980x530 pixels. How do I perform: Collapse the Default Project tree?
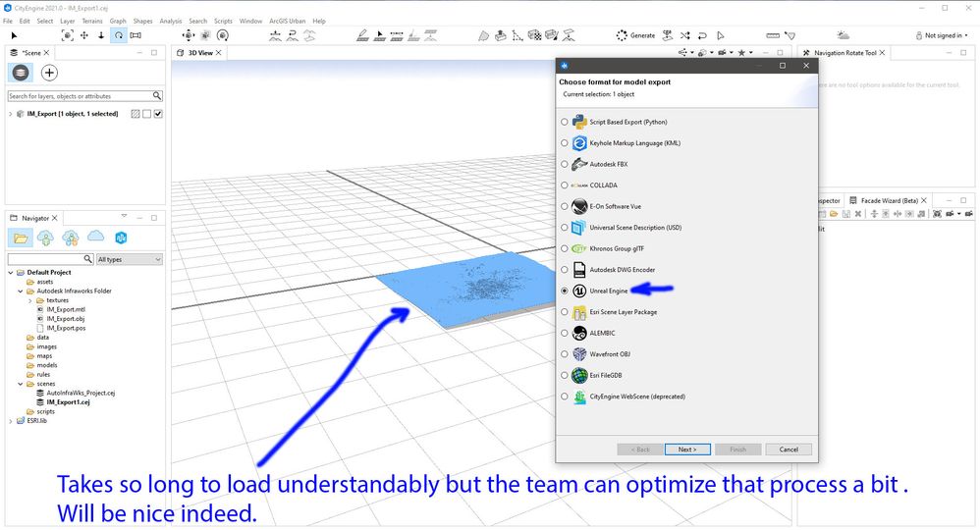(11, 273)
